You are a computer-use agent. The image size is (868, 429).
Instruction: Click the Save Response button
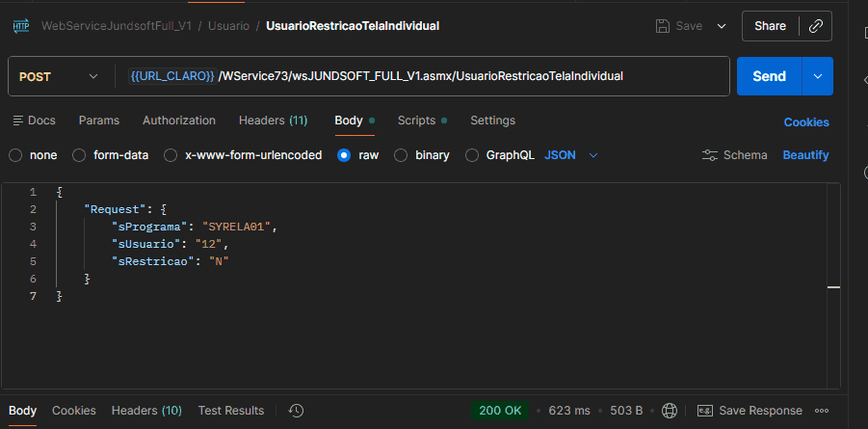[750, 411]
